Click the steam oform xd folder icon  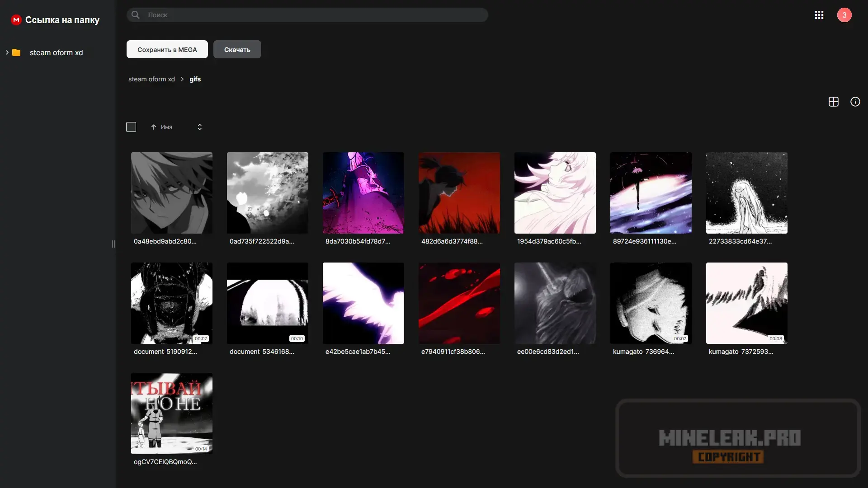point(16,52)
